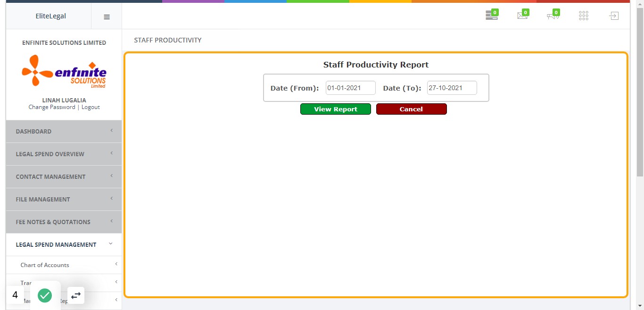This screenshot has height=310, width=644.
Task: Toggle the hamburger sidebar menu icon
Action: pos(107,17)
